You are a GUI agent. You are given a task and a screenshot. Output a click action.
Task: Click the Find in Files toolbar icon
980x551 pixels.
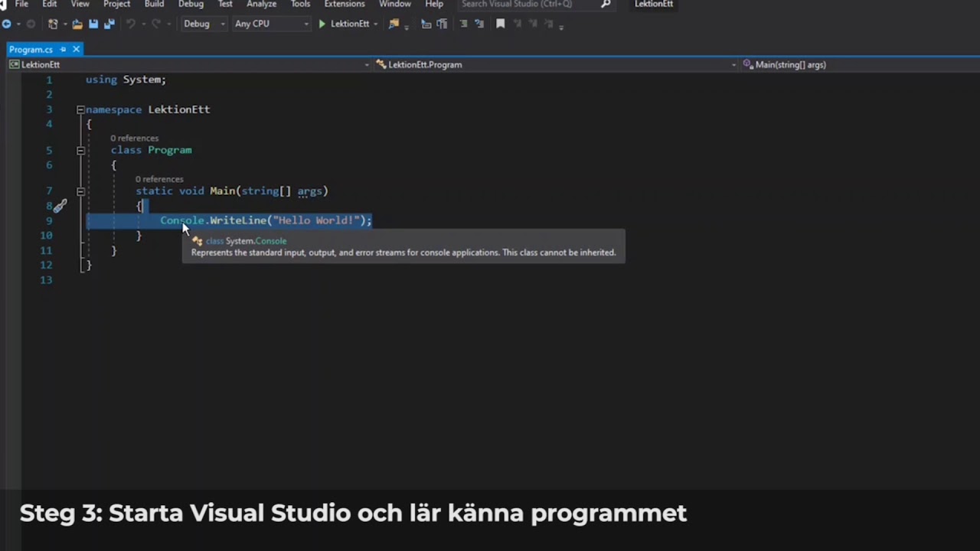coord(394,24)
